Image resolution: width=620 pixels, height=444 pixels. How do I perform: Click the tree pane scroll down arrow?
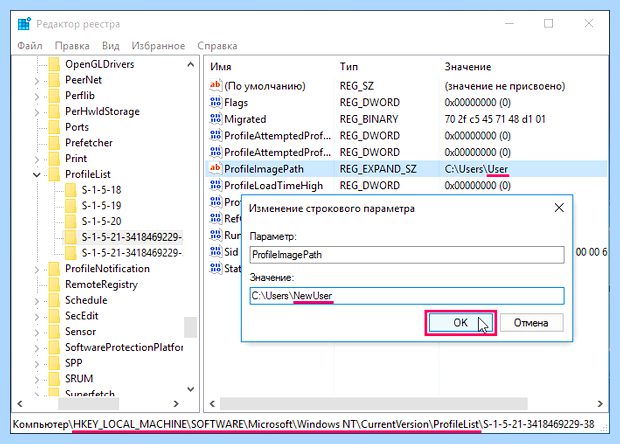(191, 389)
